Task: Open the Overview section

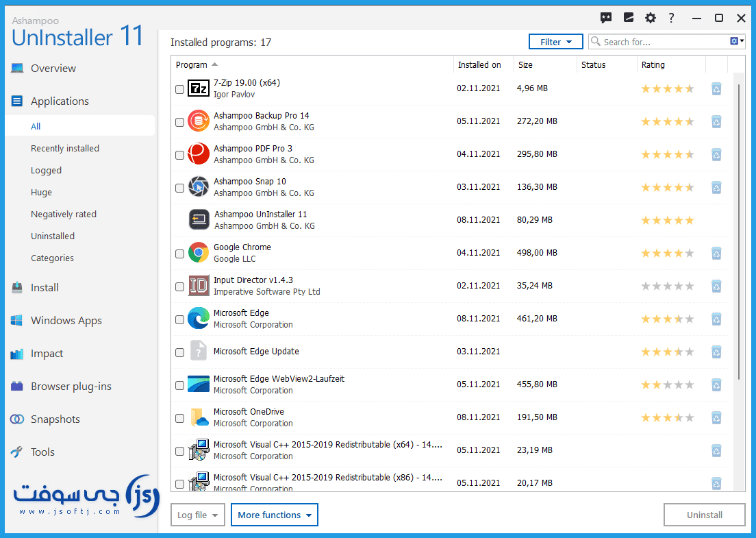Action: (x=53, y=68)
